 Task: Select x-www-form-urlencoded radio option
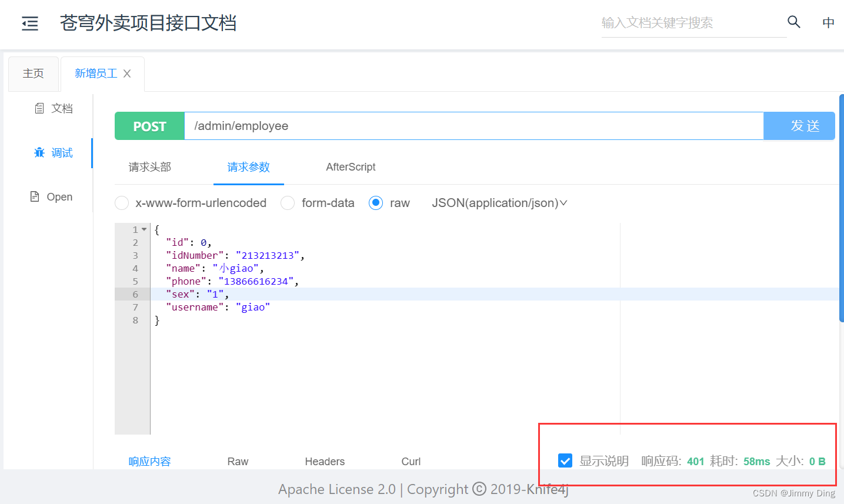click(122, 203)
